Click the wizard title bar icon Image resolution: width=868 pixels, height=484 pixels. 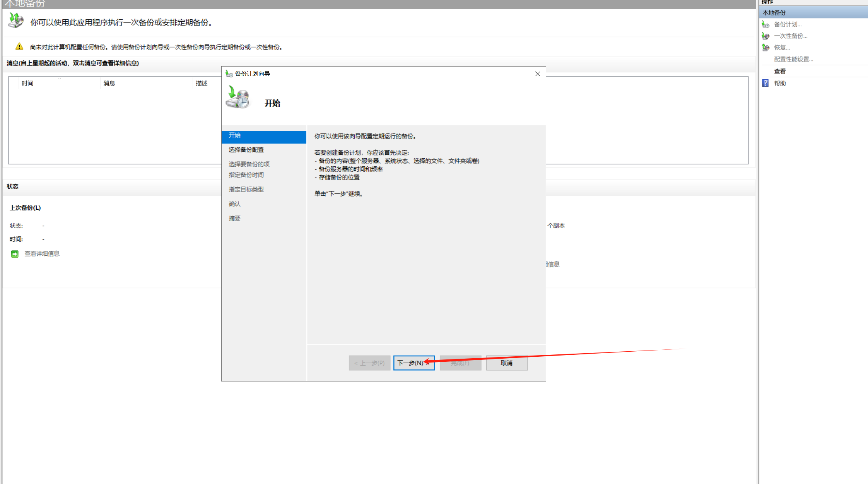pyautogui.click(x=229, y=74)
